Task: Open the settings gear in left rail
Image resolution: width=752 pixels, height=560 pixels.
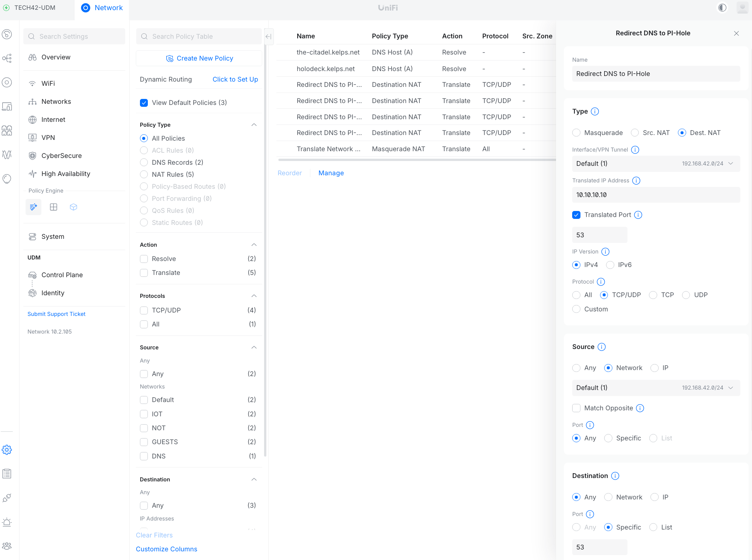Action: click(7, 450)
